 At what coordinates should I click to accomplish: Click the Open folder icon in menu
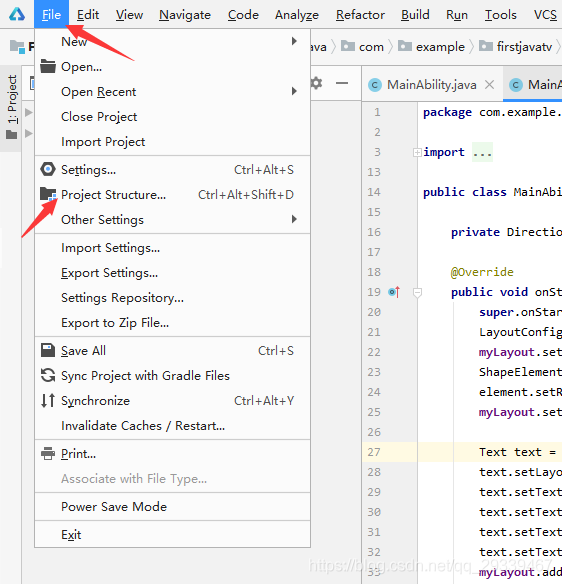click(48, 66)
